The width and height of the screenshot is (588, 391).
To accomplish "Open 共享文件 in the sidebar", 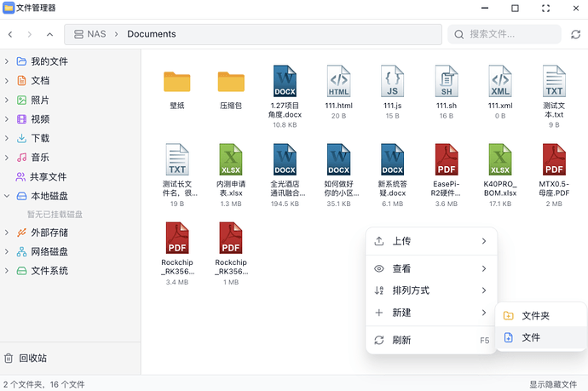I will pyautogui.click(x=48, y=177).
